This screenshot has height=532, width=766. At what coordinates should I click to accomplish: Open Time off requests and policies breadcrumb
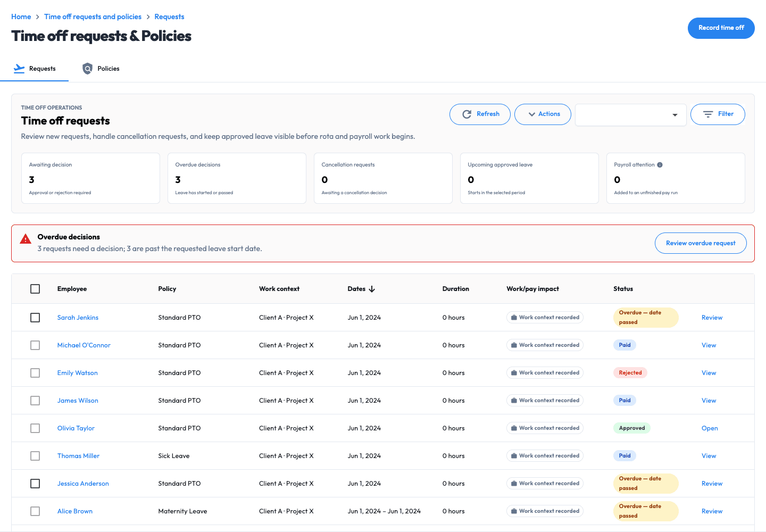[93, 17]
